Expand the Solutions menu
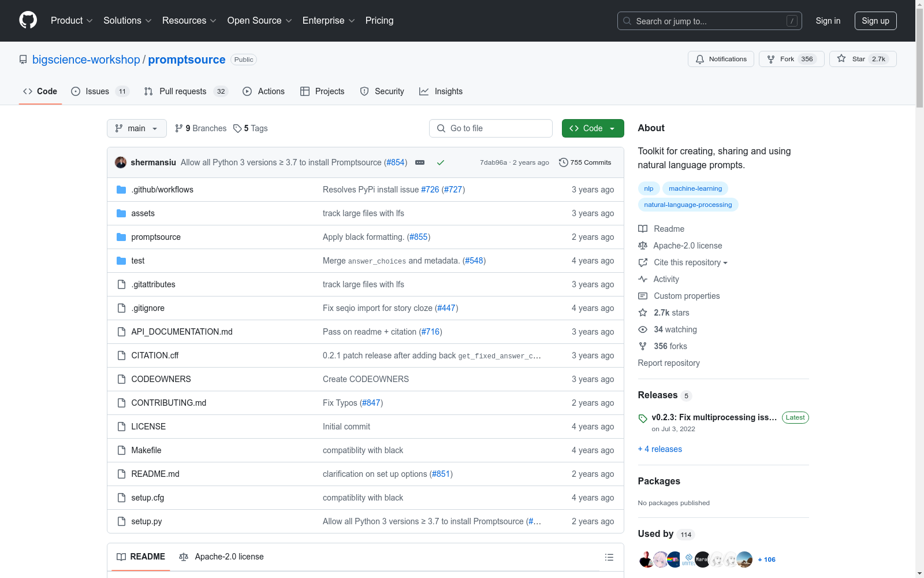 click(127, 20)
